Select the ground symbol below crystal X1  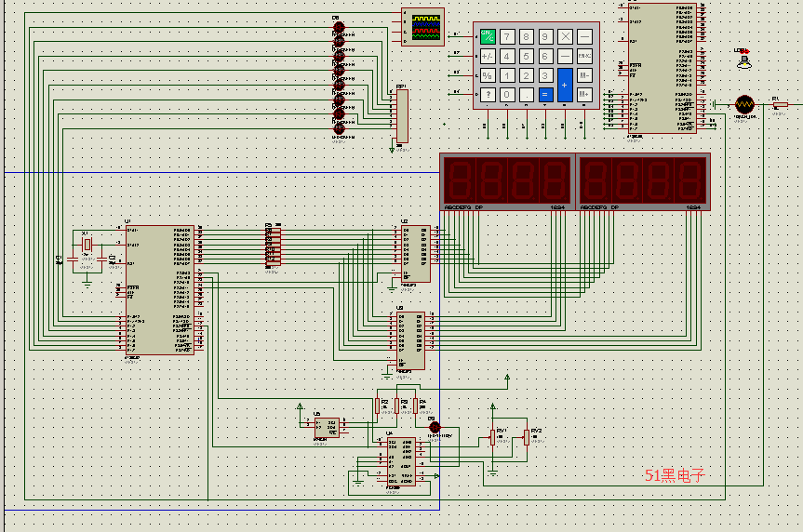[x=87, y=283]
